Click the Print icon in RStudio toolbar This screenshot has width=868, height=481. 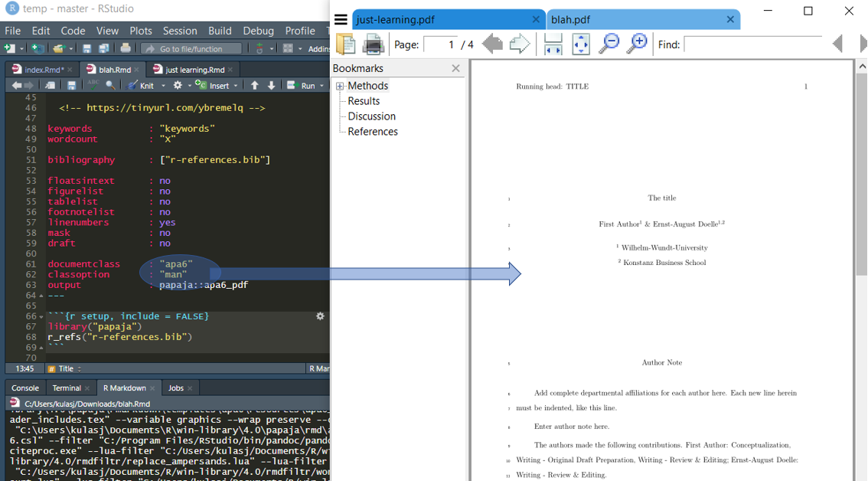(126, 48)
